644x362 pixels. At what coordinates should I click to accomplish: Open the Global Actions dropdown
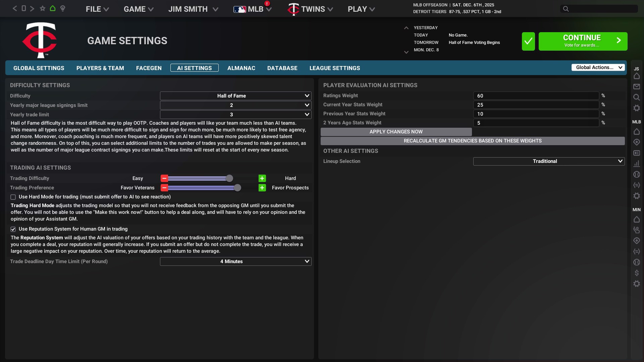(x=598, y=67)
